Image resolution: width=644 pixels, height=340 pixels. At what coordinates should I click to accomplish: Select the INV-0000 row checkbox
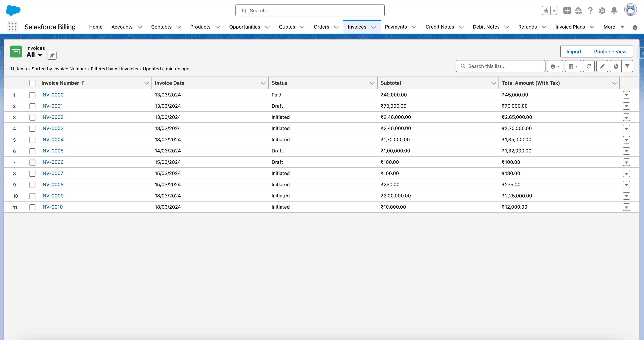pos(32,95)
